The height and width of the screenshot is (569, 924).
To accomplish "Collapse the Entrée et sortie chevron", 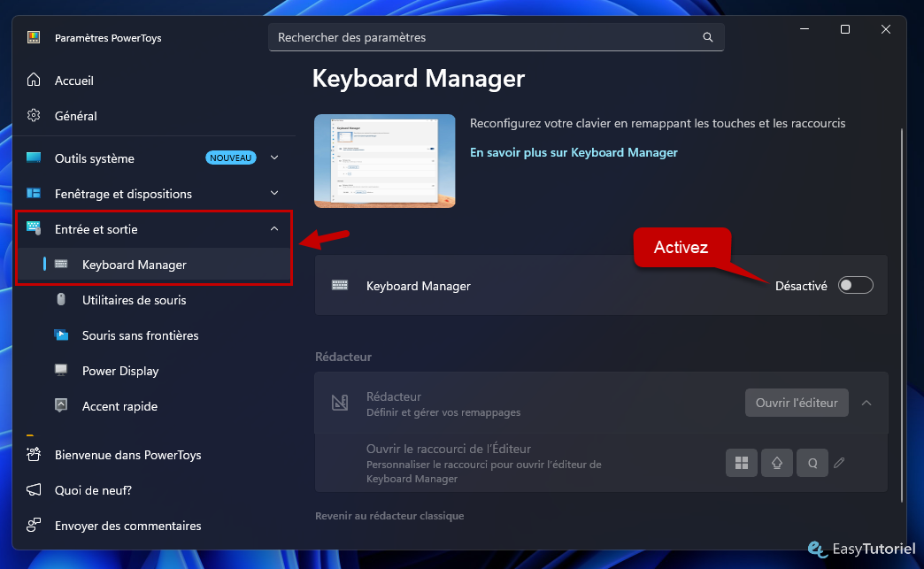I will click(274, 228).
